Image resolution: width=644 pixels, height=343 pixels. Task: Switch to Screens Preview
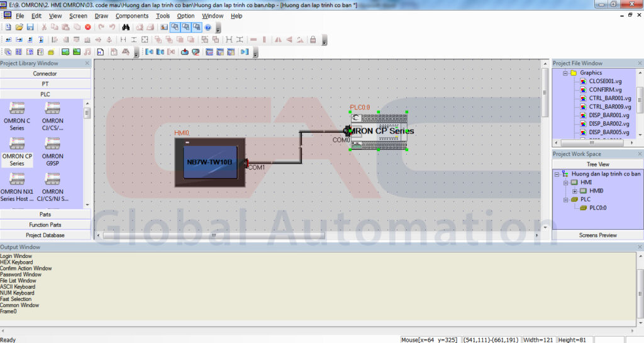(x=597, y=235)
